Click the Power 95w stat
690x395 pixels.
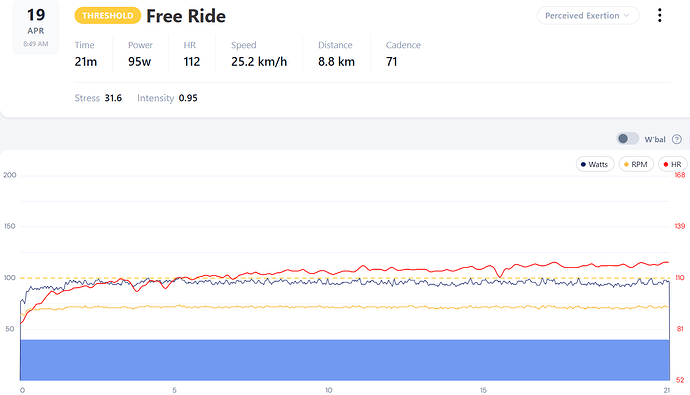(140, 54)
